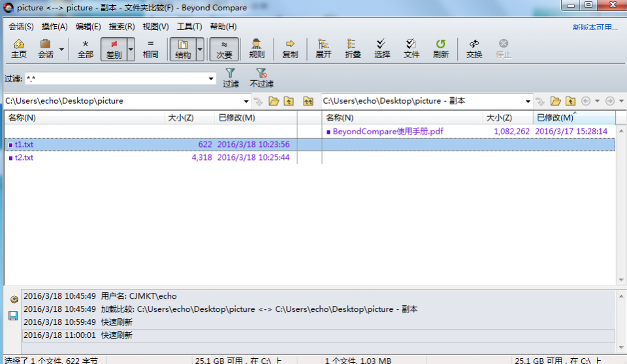
Task: Click the log panel gear icon
Action: tap(14, 299)
